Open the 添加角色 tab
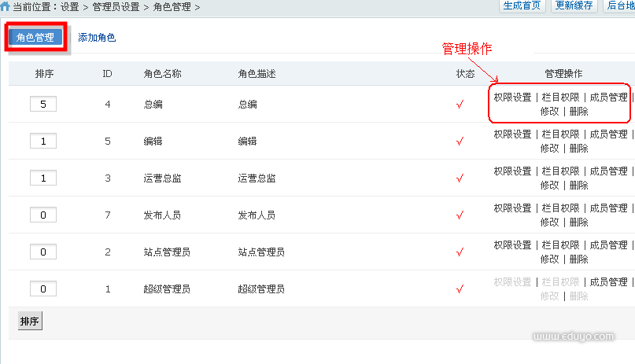 pos(97,38)
